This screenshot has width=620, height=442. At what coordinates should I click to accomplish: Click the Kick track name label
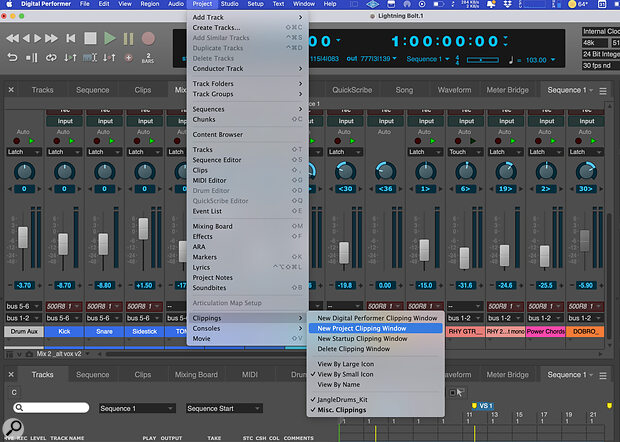pyautogui.click(x=64, y=331)
